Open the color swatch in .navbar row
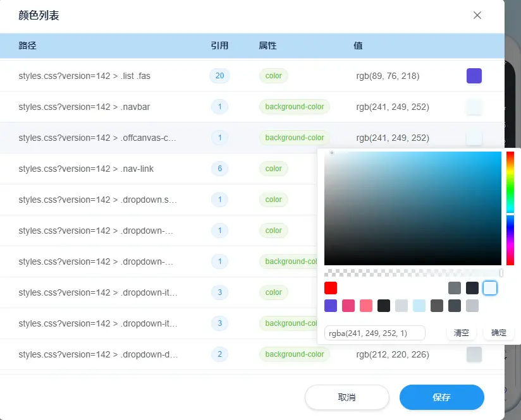521x420 pixels. [474, 107]
